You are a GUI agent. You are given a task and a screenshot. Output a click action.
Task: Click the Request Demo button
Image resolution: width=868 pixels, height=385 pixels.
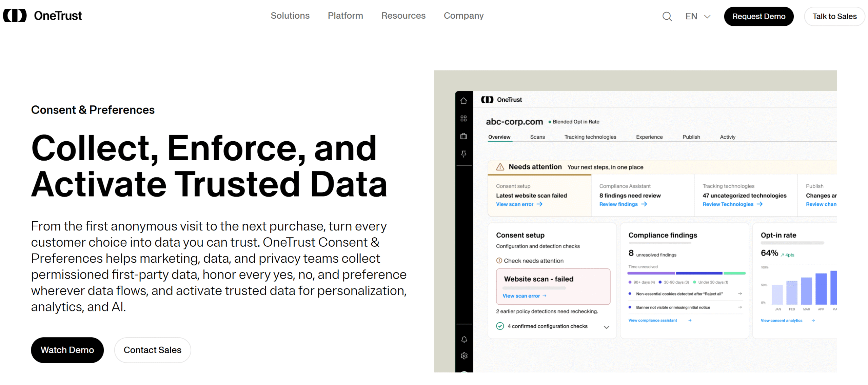[x=758, y=16]
